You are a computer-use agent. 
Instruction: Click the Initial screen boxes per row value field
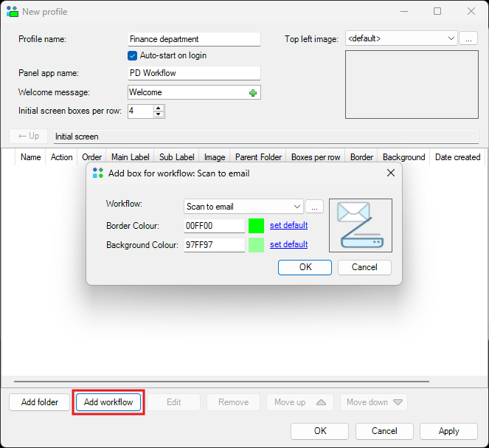[141, 111]
